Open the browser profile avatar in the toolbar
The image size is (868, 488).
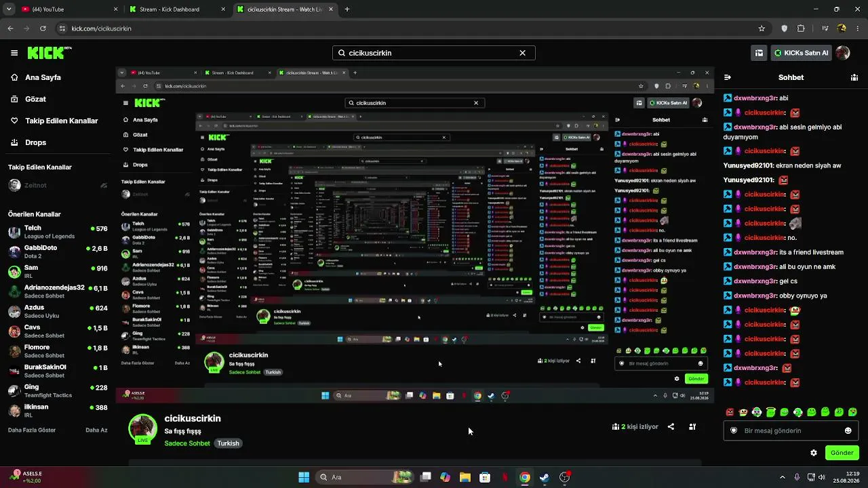842,28
